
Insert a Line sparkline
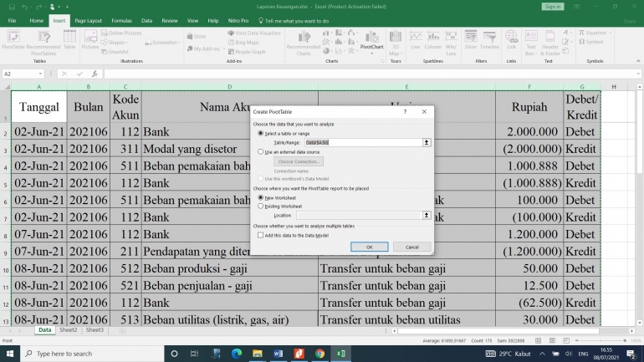[415, 40]
